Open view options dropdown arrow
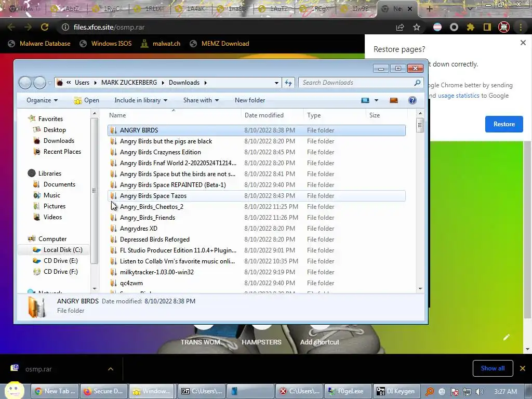The height and width of the screenshot is (399, 532). point(376,100)
